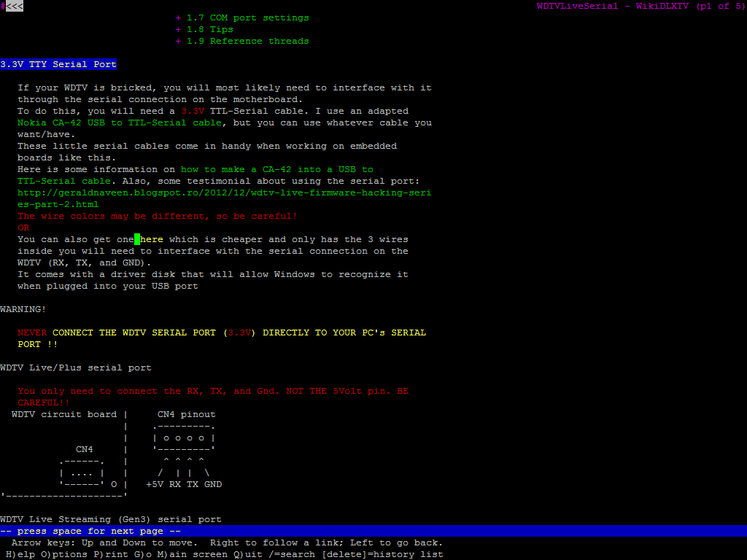Click red '3.3V' before 'TTL-Serial cable'

[193, 111]
